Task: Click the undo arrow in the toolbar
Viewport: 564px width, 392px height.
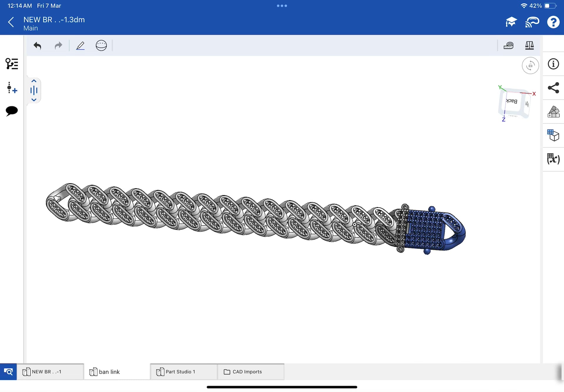Action: tap(37, 46)
